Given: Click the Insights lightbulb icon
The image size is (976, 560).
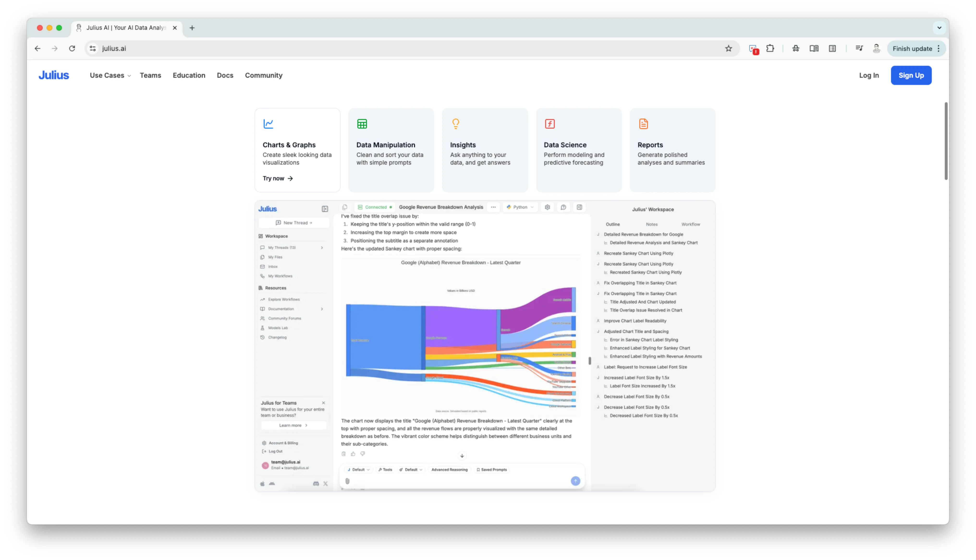Looking at the screenshot, I should (x=456, y=124).
